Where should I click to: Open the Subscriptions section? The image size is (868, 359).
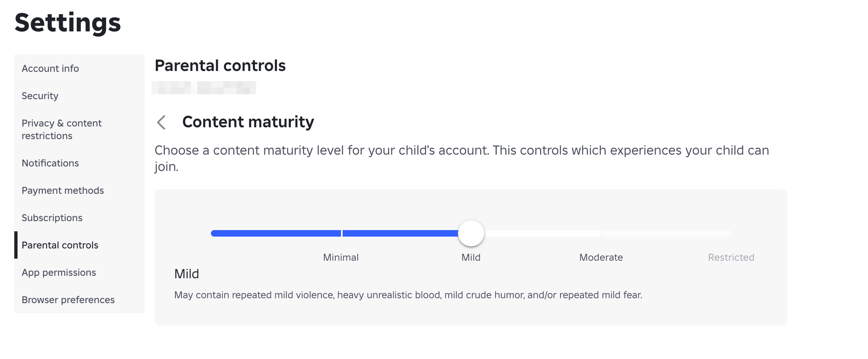(53, 217)
